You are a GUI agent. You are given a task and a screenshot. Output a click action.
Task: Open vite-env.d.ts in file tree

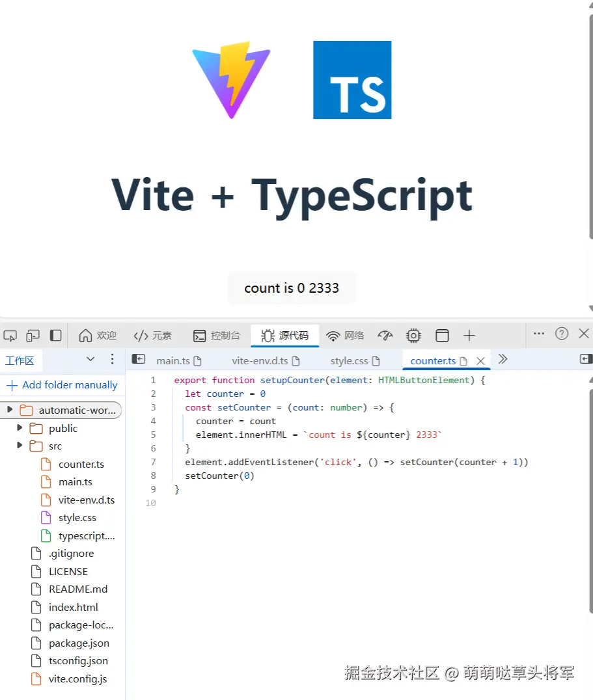86,500
